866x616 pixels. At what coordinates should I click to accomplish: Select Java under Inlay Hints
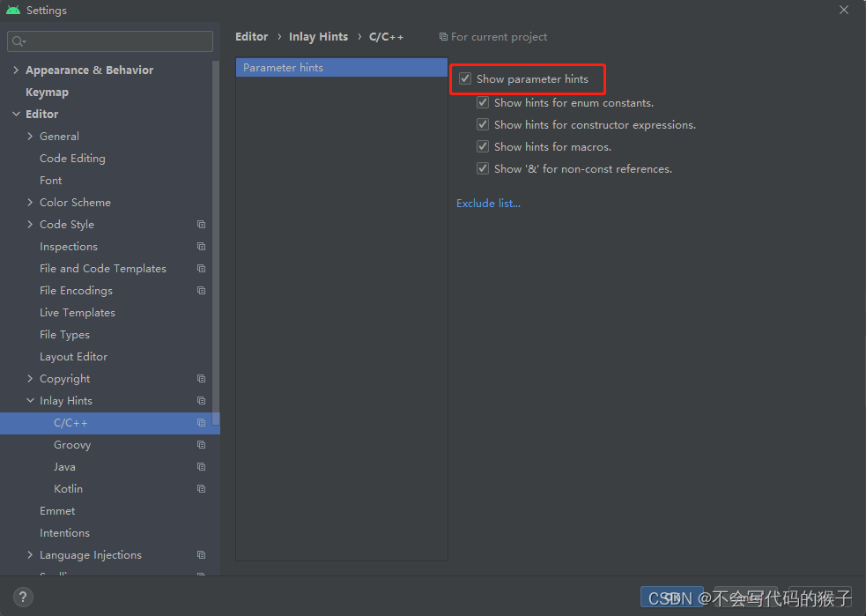64,467
